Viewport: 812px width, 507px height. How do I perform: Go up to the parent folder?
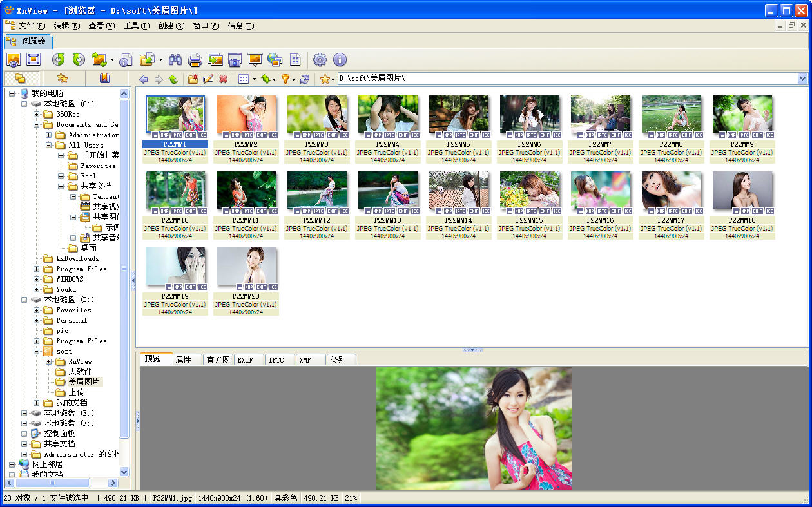(173, 79)
